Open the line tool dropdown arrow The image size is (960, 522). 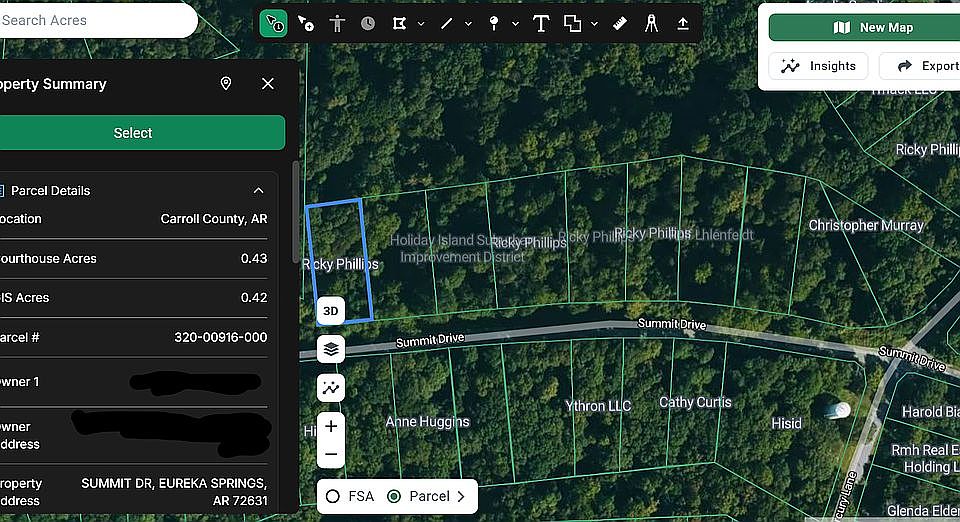point(468,24)
